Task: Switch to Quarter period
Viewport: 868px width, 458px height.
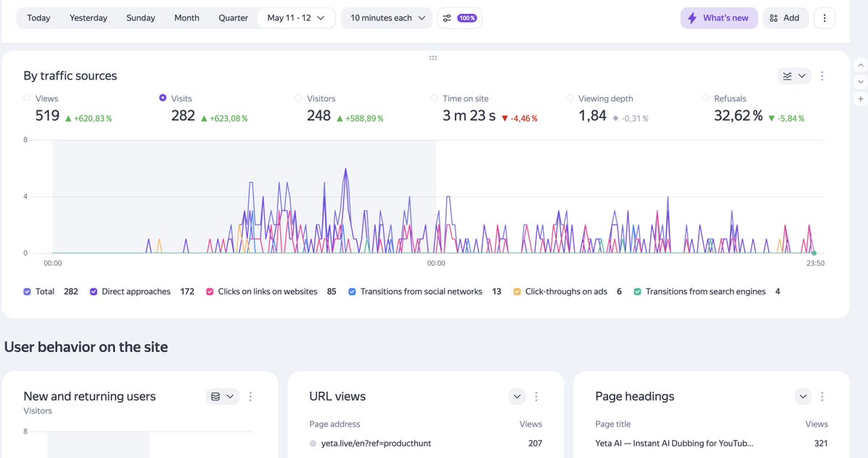Action: coord(233,17)
